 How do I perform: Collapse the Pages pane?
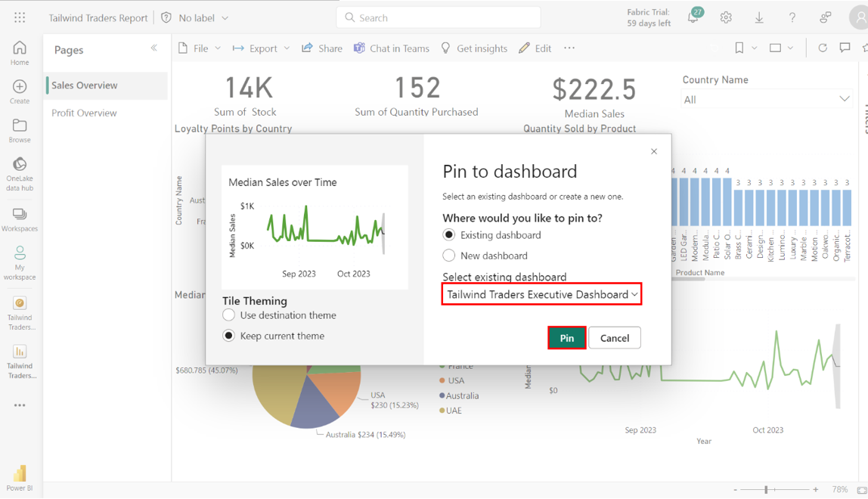(154, 48)
